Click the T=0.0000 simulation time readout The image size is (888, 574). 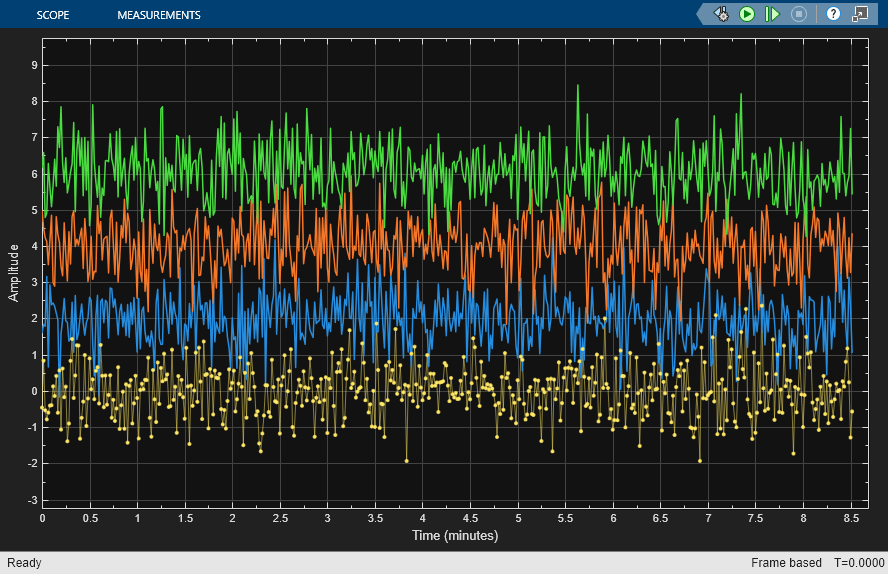(x=859, y=563)
